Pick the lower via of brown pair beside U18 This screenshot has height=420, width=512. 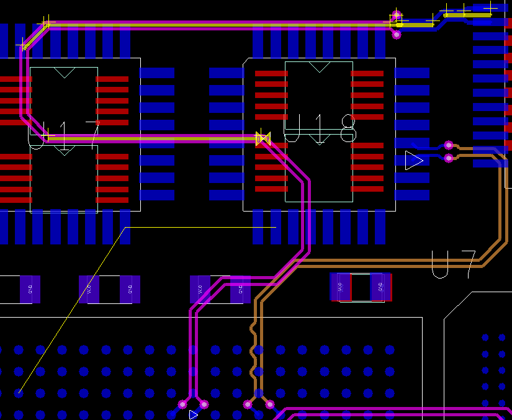pos(449,158)
